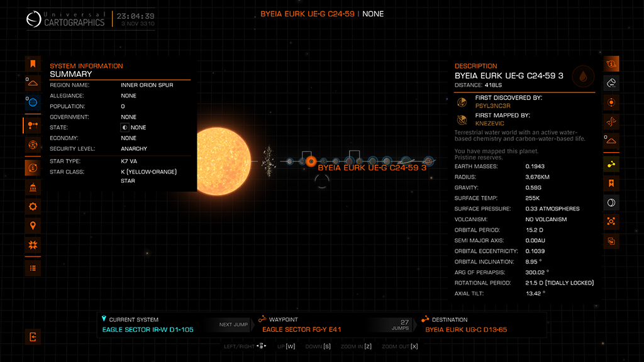Click security level value Anarchy
The image size is (644, 362).
click(x=134, y=148)
